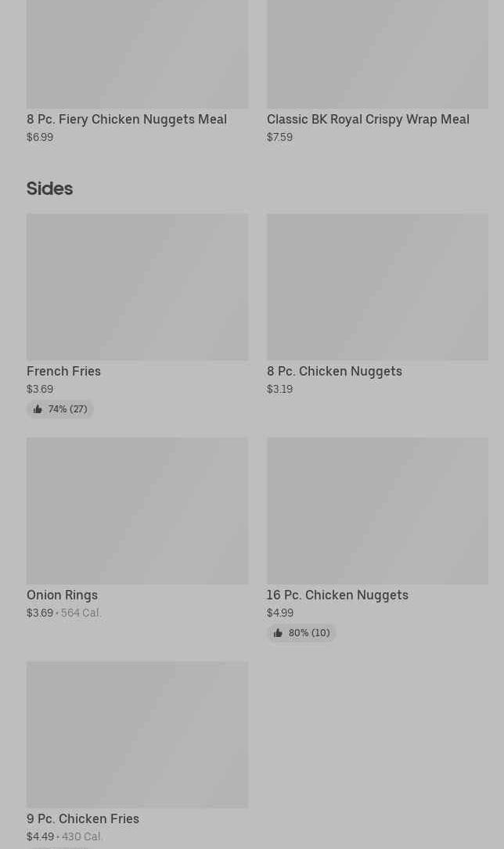Click the Classic BK Royal Crispy Wrap image
504x849 pixels.
click(377, 54)
